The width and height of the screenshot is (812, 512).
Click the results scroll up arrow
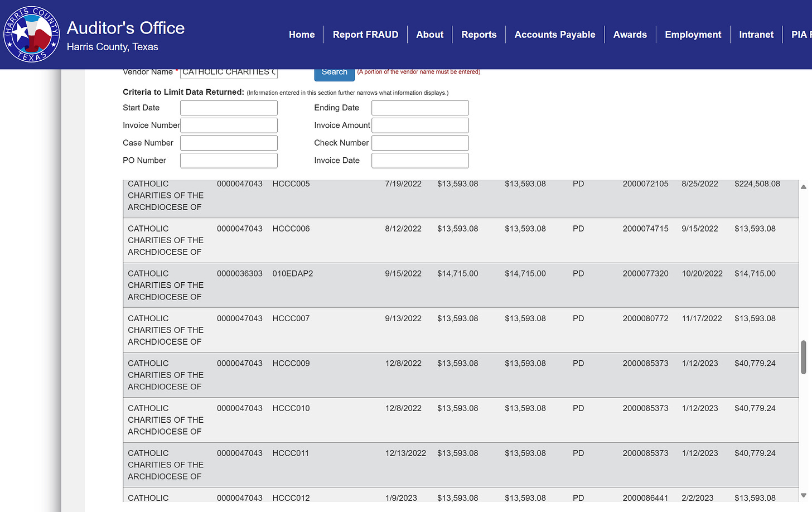point(804,187)
